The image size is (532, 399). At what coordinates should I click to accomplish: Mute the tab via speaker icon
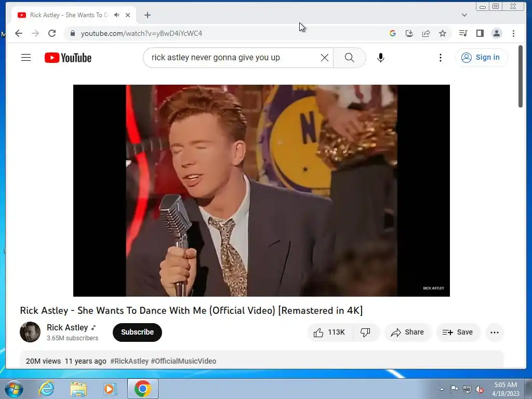click(x=117, y=15)
